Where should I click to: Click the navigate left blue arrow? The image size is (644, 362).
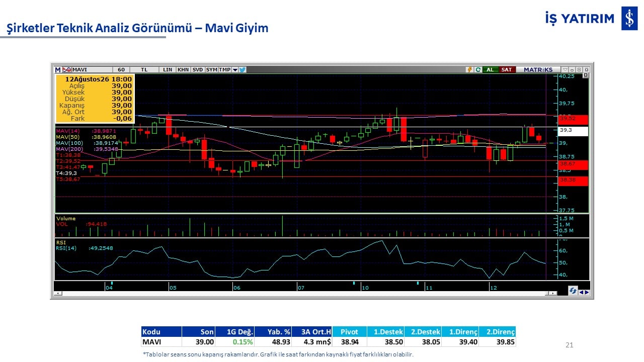[x=582, y=293]
